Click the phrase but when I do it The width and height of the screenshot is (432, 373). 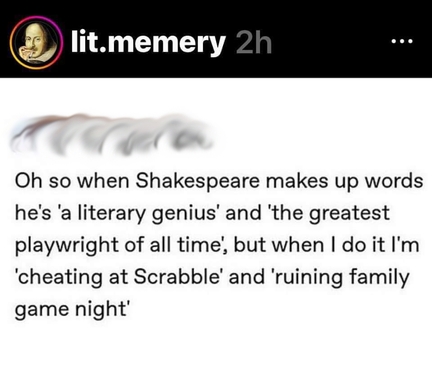click(305, 245)
